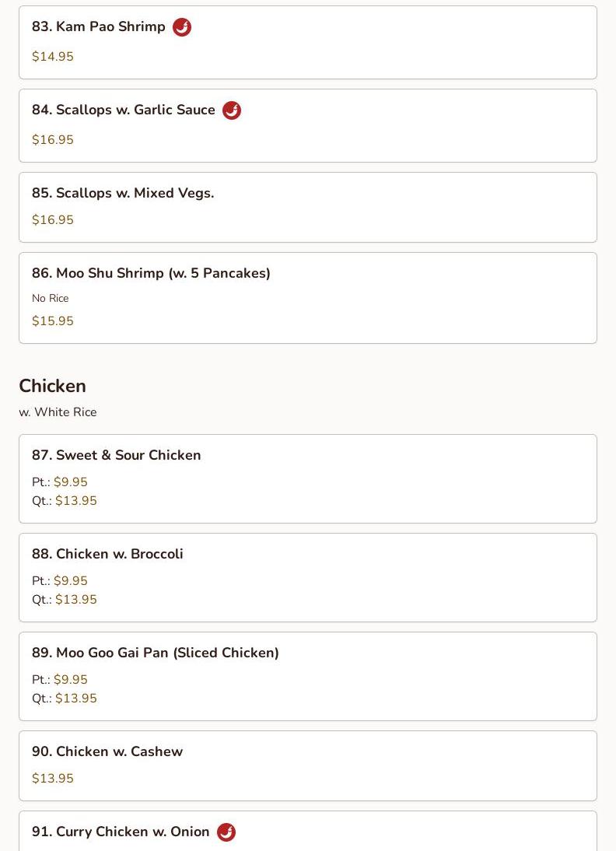Click the No Rice note under Moo Shu Shrimp
This screenshot has width=616, height=851.
pyautogui.click(x=51, y=298)
